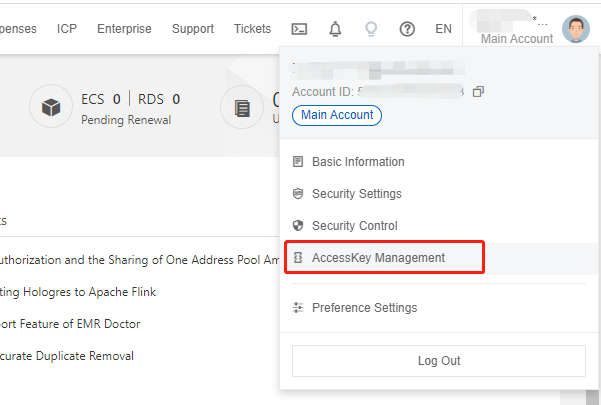The image size is (601, 405).
Task: Open Basic Information
Action: click(358, 162)
